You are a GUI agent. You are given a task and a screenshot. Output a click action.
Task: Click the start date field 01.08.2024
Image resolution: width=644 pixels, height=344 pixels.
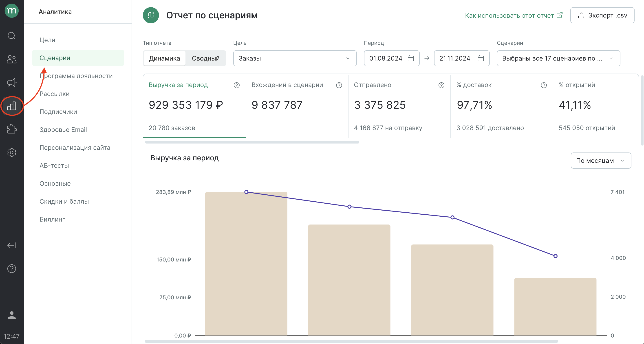392,58
